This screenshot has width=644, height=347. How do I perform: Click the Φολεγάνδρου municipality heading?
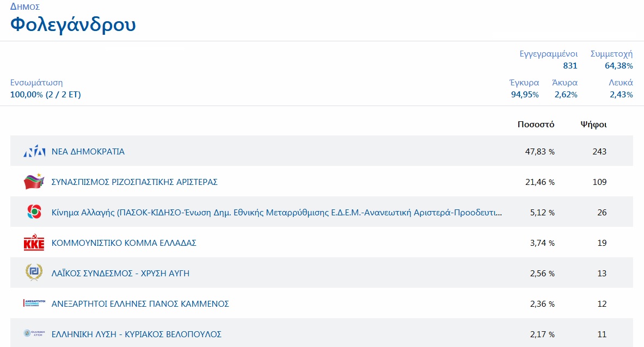tap(73, 24)
